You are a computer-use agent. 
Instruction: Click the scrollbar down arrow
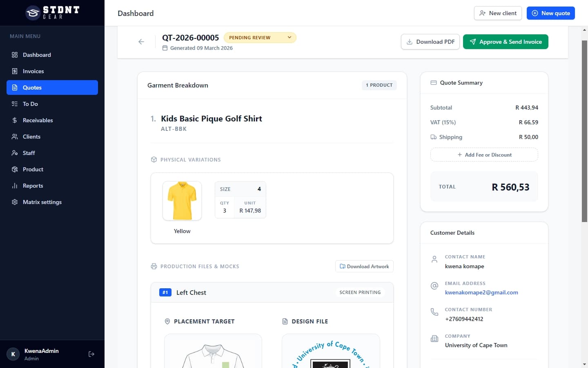(584, 364)
